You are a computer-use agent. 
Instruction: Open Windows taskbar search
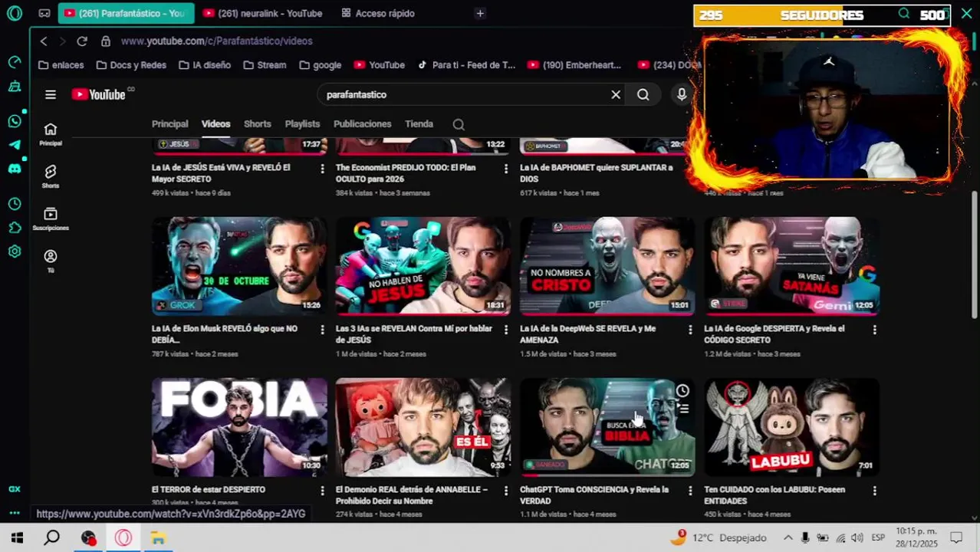pyautogui.click(x=51, y=538)
